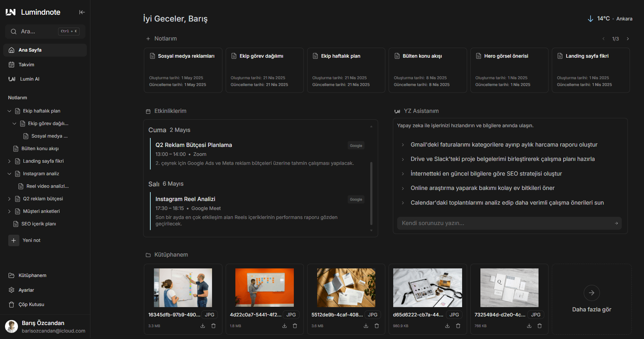
Task: Download the 16345dfb file
Action: (x=203, y=326)
